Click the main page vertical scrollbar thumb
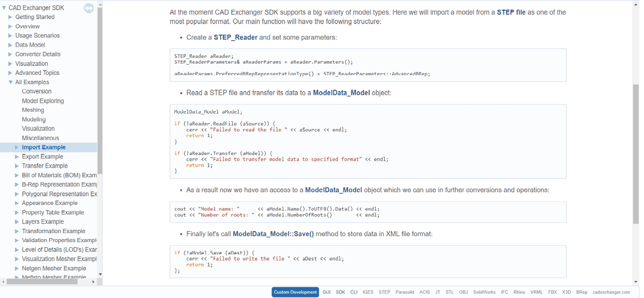This screenshot has height=298, width=644. pyautogui.click(x=636, y=154)
